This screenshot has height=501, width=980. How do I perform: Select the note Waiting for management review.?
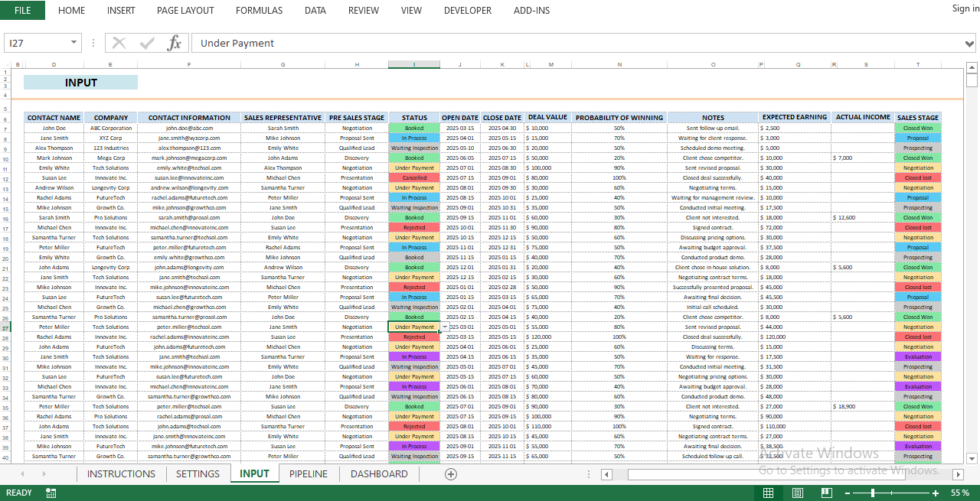(713, 197)
